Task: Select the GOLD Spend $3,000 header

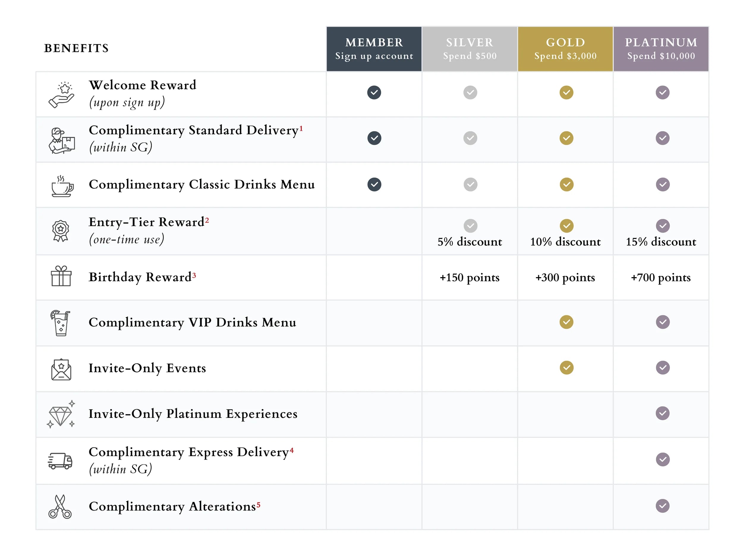Action: click(x=565, y=49)
